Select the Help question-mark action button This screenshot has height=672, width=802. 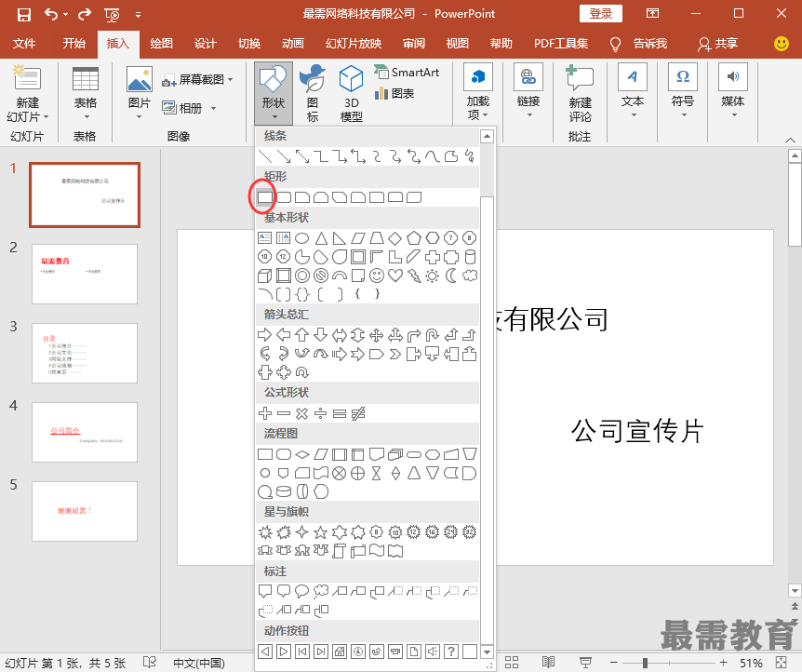coord(451,652)
